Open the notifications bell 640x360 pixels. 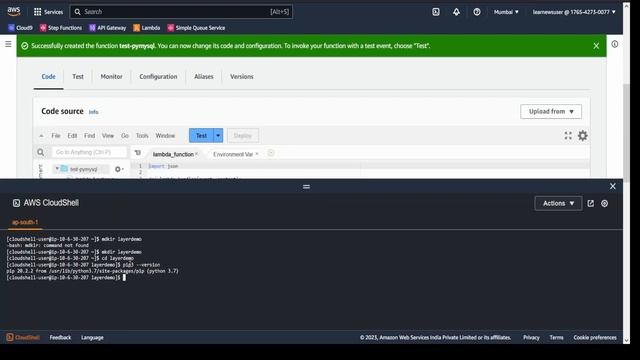[x=456, y=12]
